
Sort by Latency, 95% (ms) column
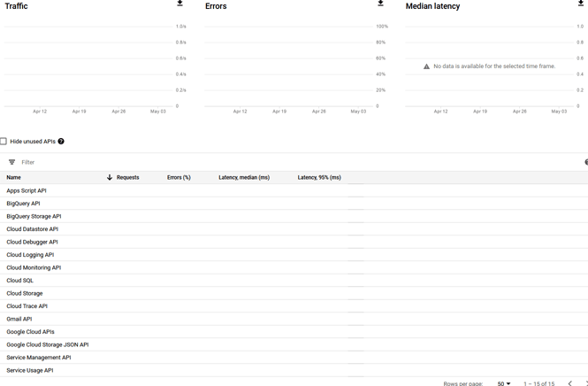[x=319, y=177]
